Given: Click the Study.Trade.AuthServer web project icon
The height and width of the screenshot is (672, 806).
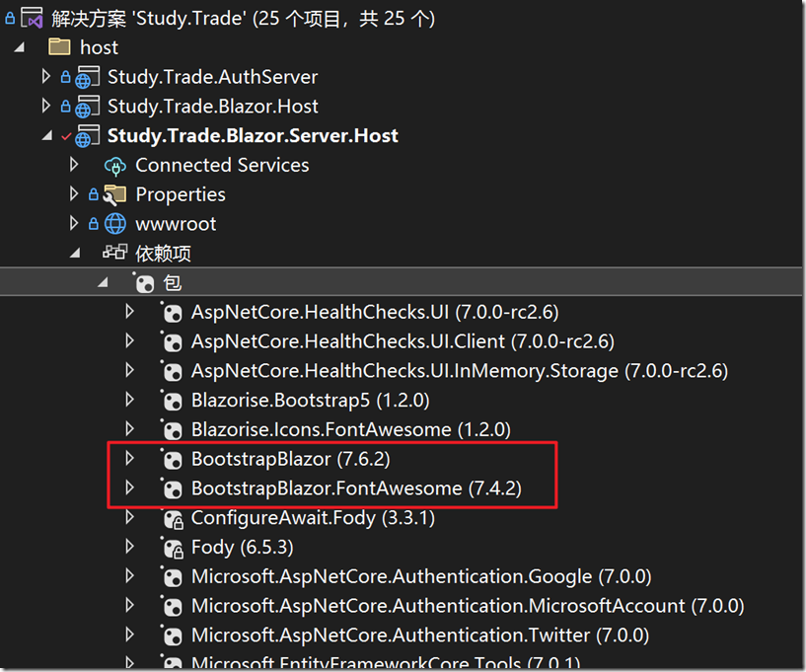Looking at the screenshot, I should (88, 77).
